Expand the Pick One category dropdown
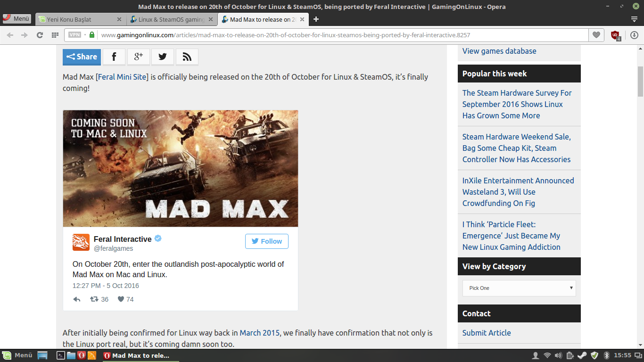Image resolution: width=644 pixels, height=362 pixels. 519,288
